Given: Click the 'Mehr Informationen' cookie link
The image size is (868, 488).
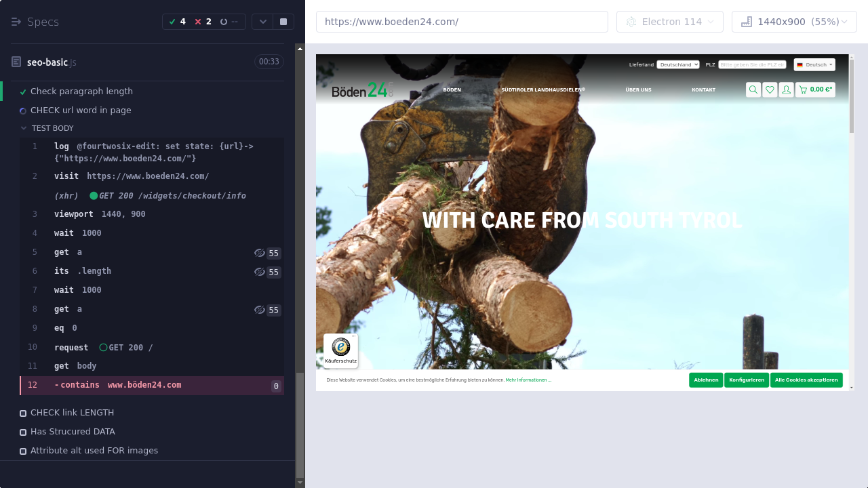Looking at the screenshot, I should tap(528, 380).
